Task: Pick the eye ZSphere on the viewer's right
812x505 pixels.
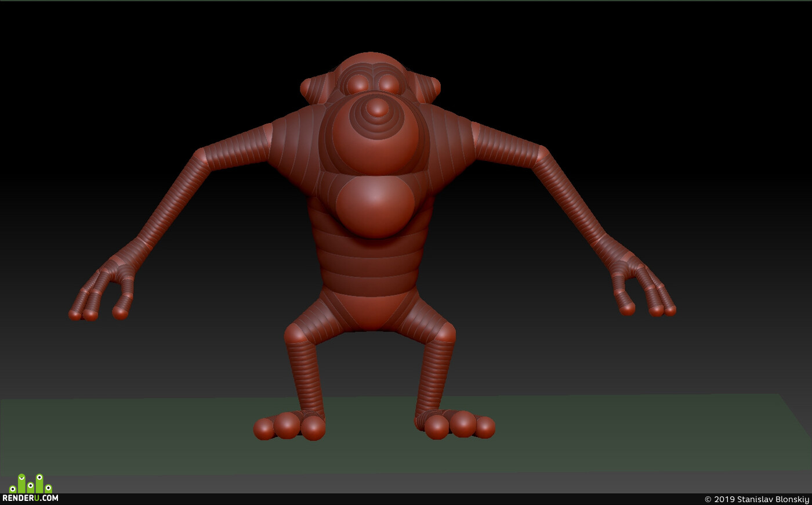Action: click(389, 85)
